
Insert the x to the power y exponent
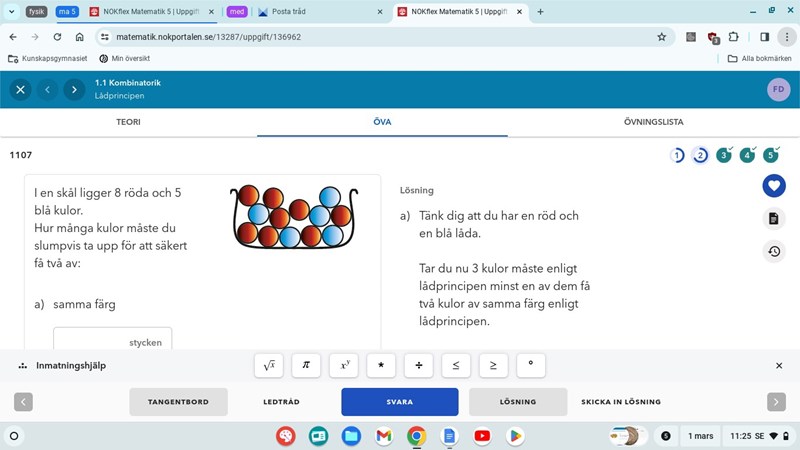click(x=343, y=366)
